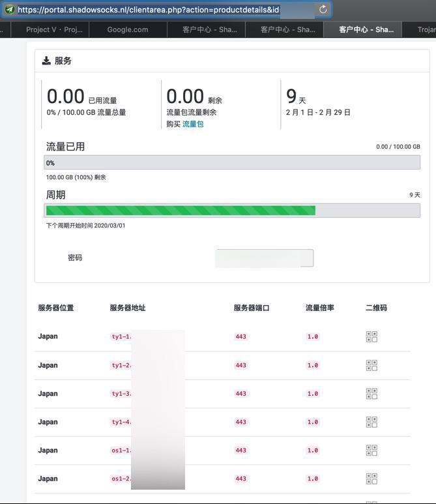Click Japan in the ty1-1 row
Image resolution: width=436 pixels, height=504 pixels.
point(48,336)
